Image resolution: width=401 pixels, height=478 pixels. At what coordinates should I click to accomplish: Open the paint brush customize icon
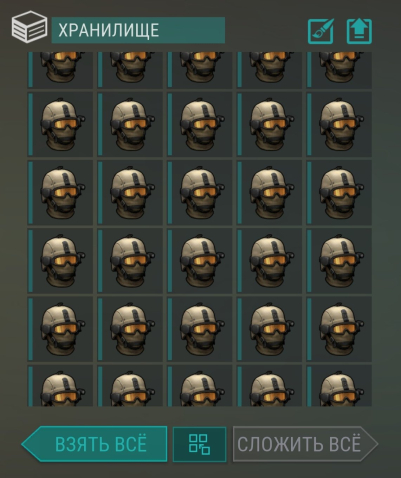pos(321,31)
